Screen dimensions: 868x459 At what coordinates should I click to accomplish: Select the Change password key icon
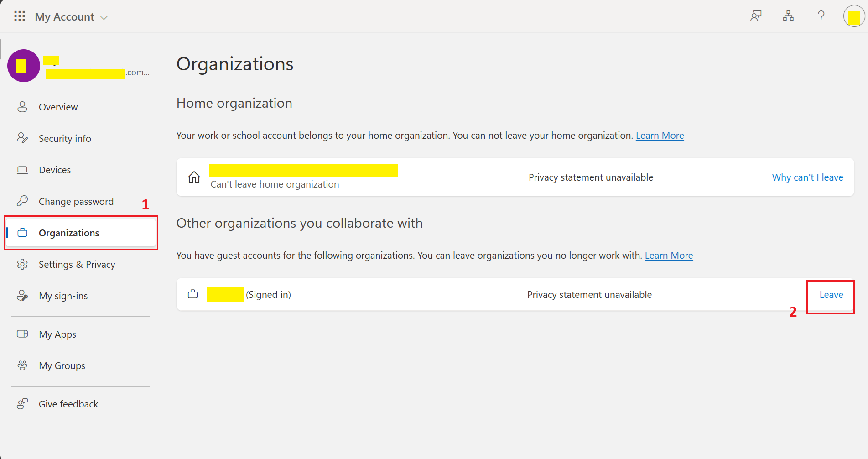[x=22, y=201]
